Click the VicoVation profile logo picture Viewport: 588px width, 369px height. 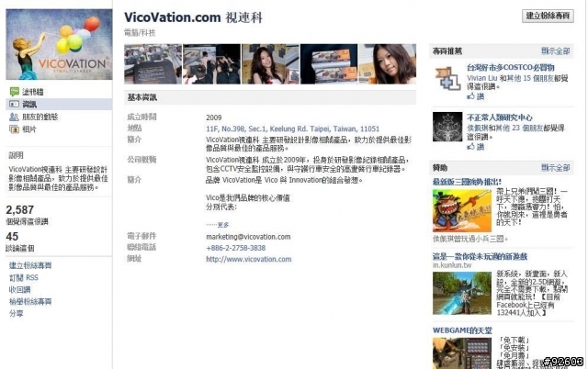[x=59, y=44]
